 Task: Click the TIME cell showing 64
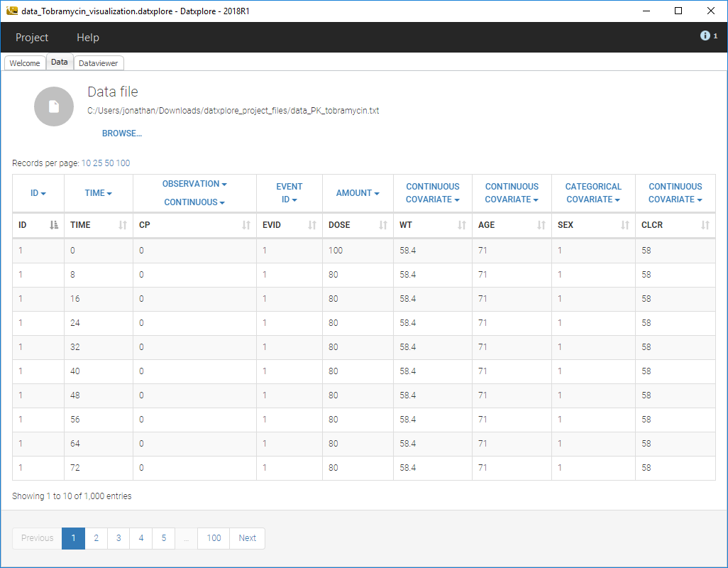(x=99, y=444)
